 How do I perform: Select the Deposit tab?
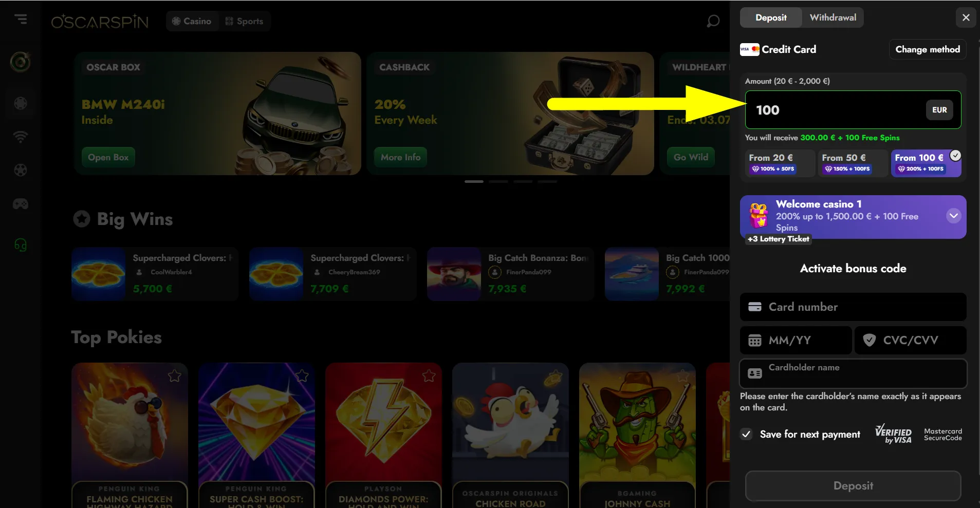(771, 17)
